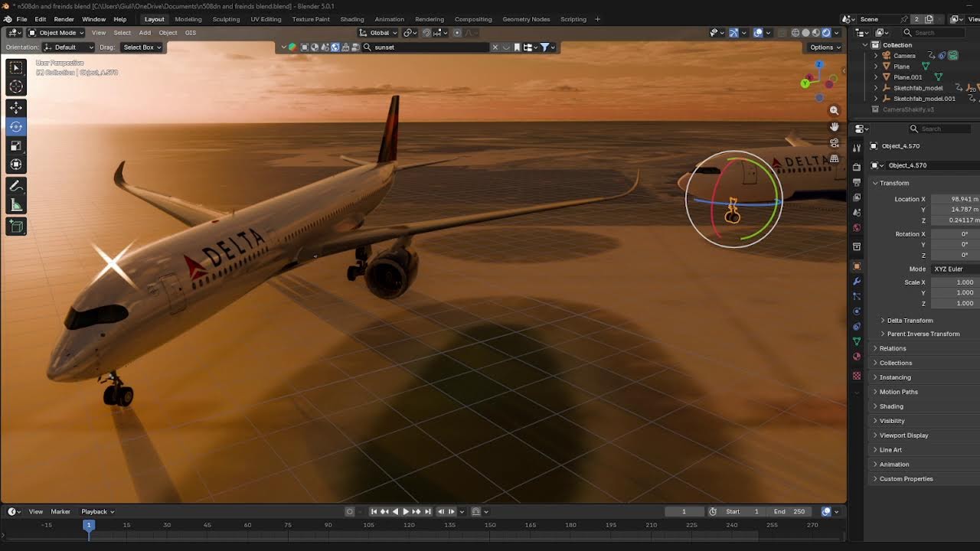Image resolution: width=980 pixels, height=551 pixels.
Task: Click the timeline playhead at frame 1
Action: click(89, 525)
